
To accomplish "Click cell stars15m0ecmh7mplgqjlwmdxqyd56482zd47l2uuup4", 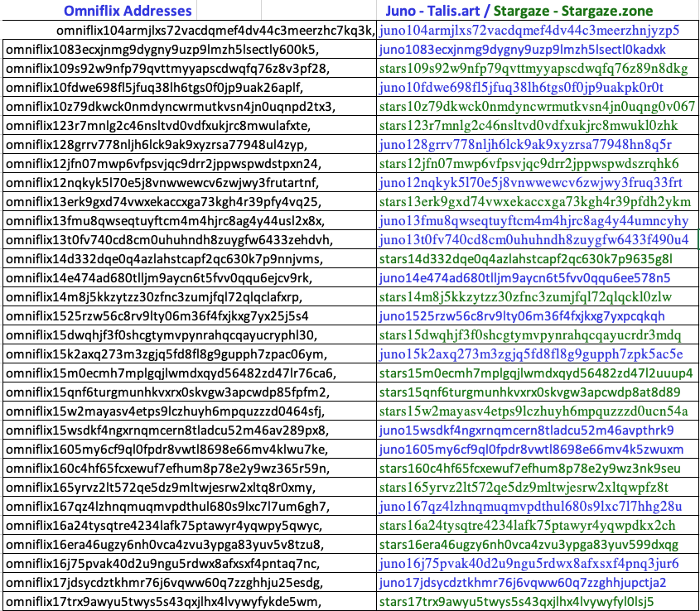I will click(538, 373).
